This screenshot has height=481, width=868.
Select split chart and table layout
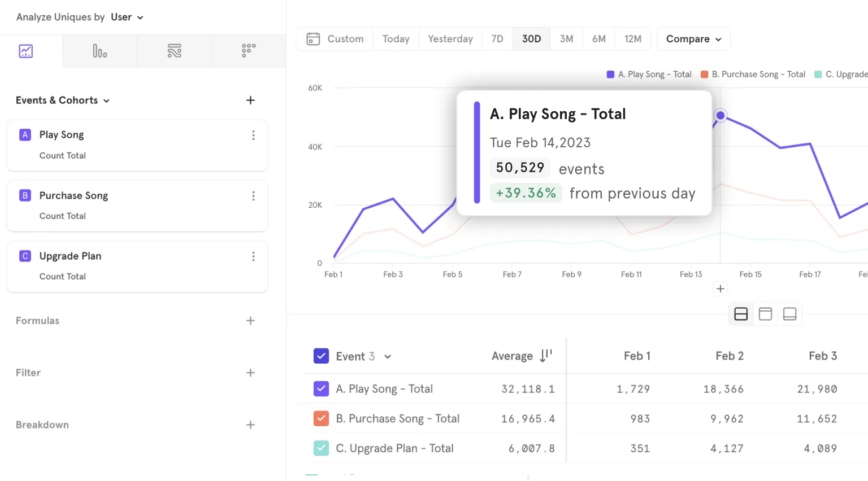pyautogui.click(x=741, y=314)
